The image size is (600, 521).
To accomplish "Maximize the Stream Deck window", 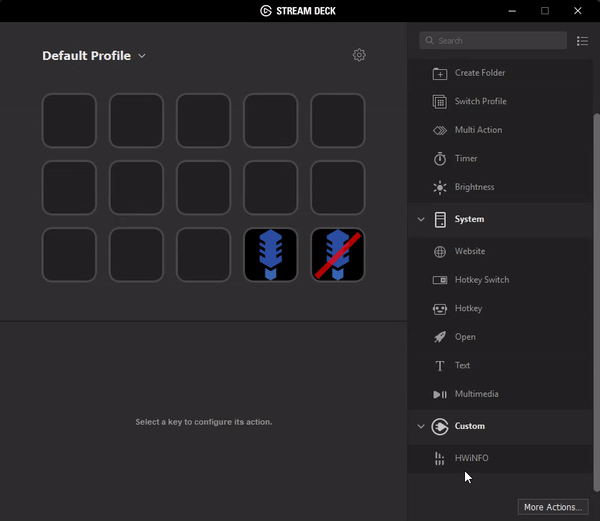I will [x=545, y=11].
